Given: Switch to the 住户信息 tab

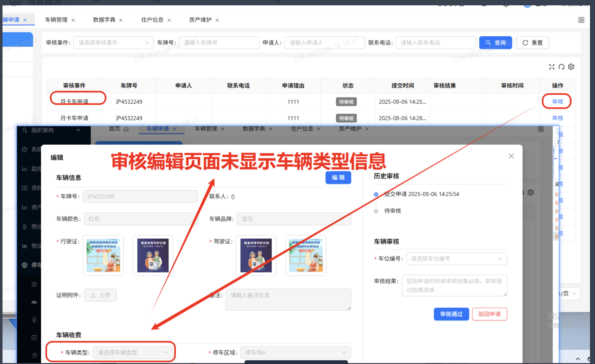Looking at the screenshot, I should click(152, 20).
